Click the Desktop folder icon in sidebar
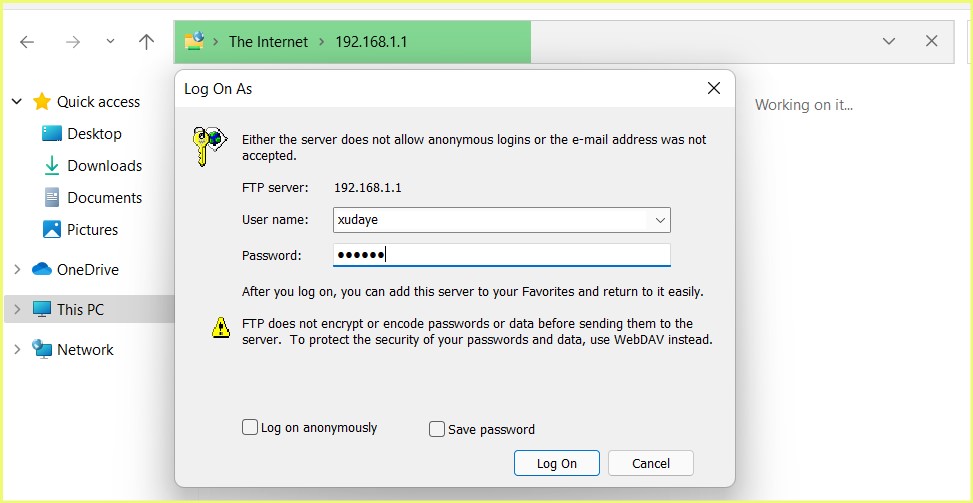Viewport: 973px width, 503px height. point(52,134)
